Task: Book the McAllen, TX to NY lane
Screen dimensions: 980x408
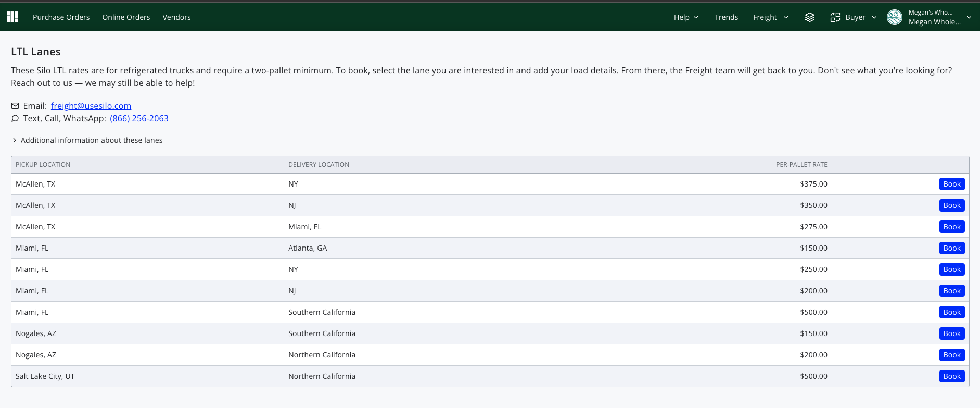Action: 952,184
